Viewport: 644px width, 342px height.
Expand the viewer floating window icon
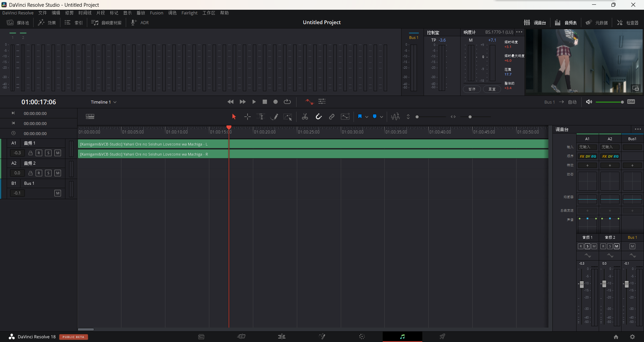click(636, 88)
